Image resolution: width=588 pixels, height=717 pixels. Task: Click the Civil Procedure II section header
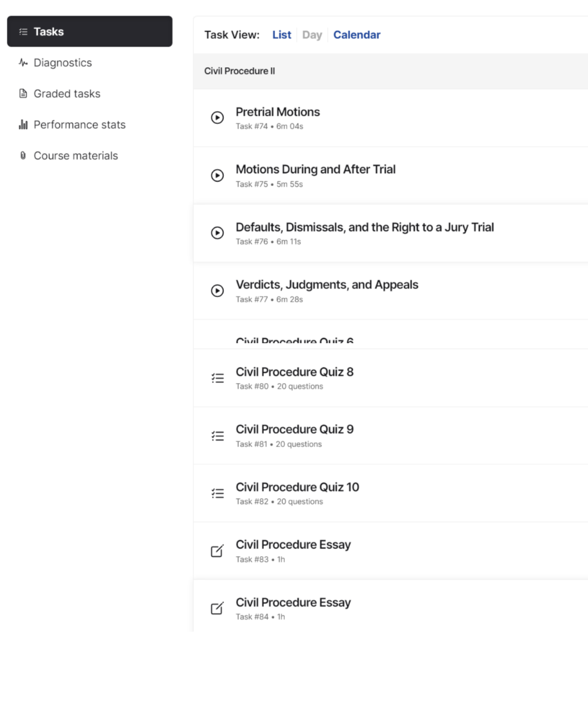click(390, 71)
